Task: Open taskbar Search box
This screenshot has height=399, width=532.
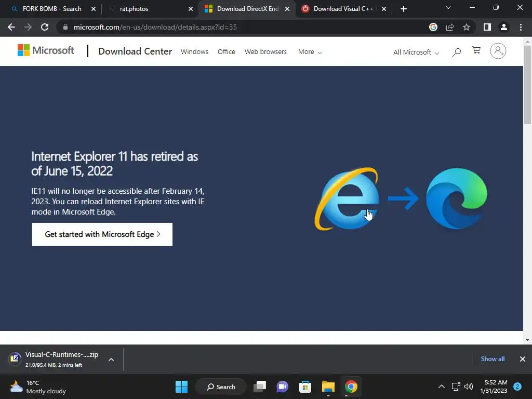Action: point(221,387)
